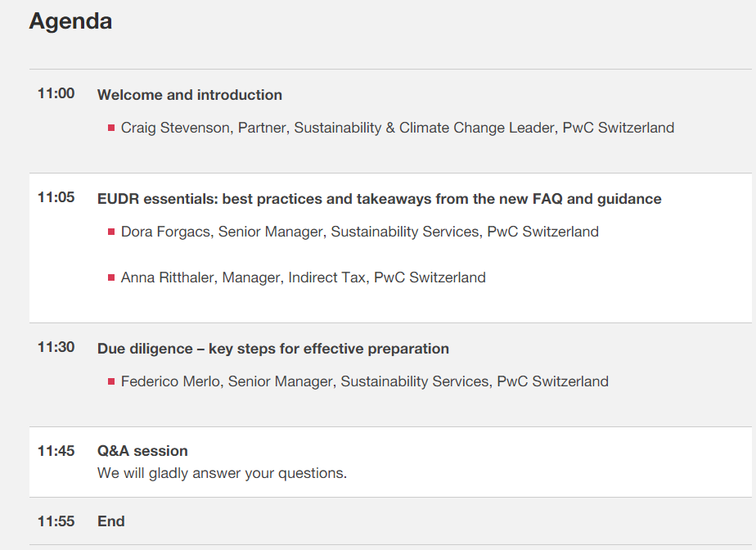The image size is (756, 550).
Task: Click the red bullet beside Federico Merlo
Action: point(111,381)
